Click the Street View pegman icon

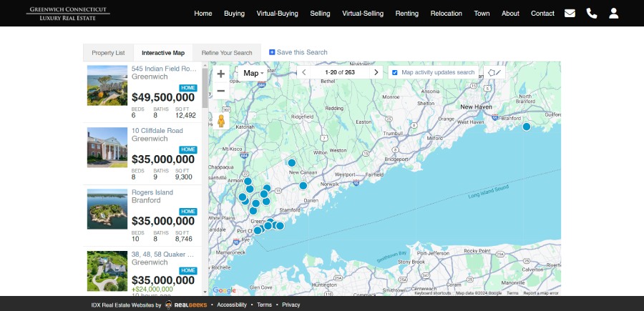click(221, 121)
